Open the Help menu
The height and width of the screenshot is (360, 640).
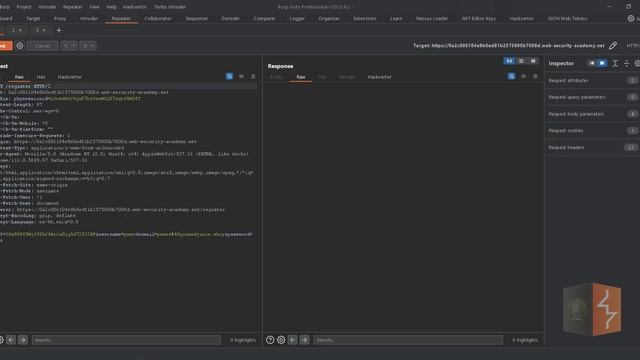tap(111, 7)
